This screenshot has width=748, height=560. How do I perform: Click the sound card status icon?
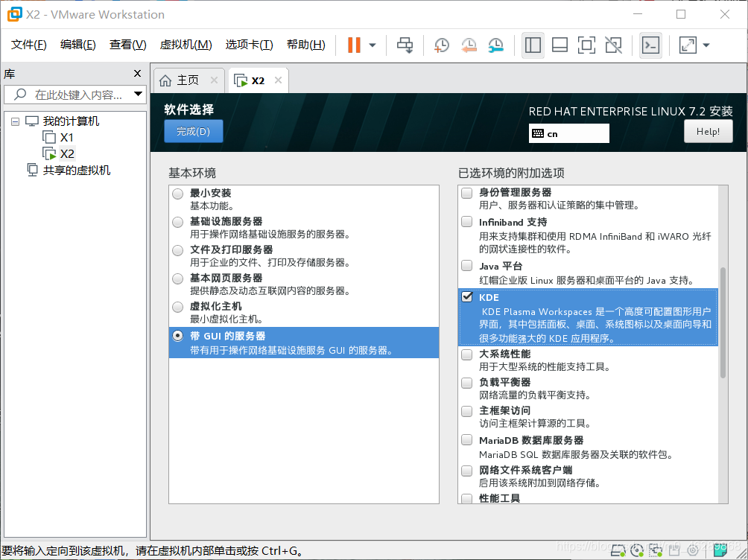pyautogui.click(x=693, y=550)
